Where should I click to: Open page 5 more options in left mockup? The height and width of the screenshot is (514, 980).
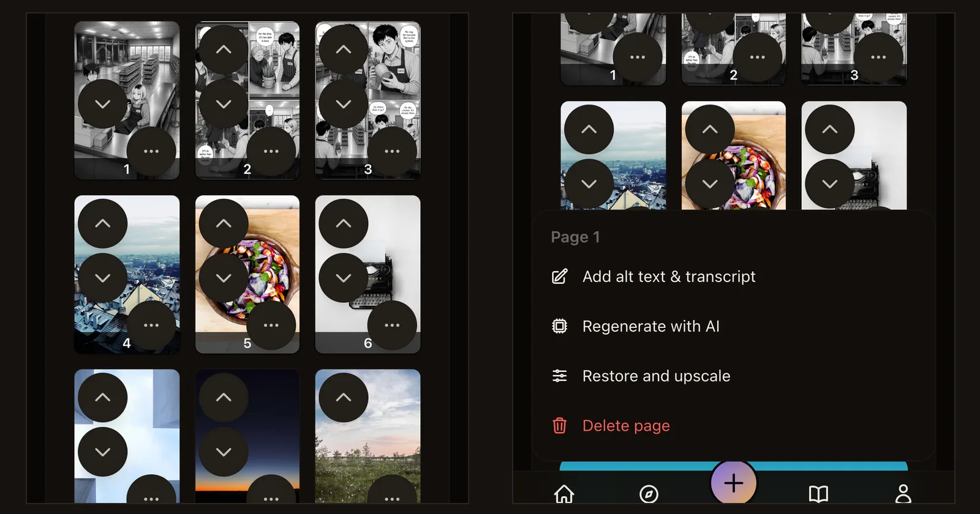[271, 325]
